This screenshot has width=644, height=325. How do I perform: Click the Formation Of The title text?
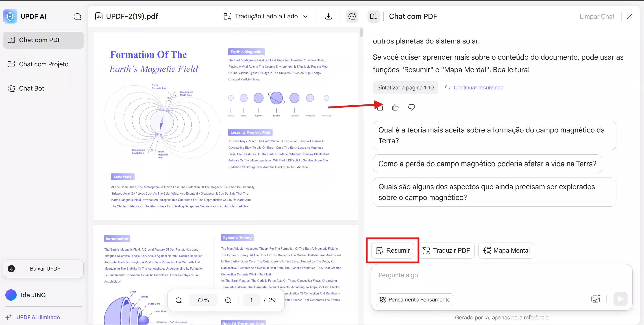tap(148, 55)
